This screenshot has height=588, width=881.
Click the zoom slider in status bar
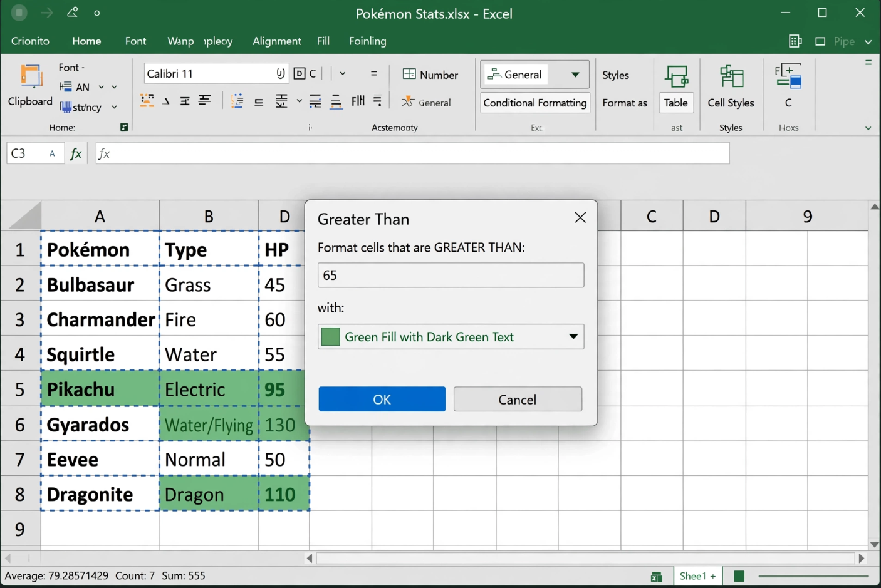(x=813, y=576)
